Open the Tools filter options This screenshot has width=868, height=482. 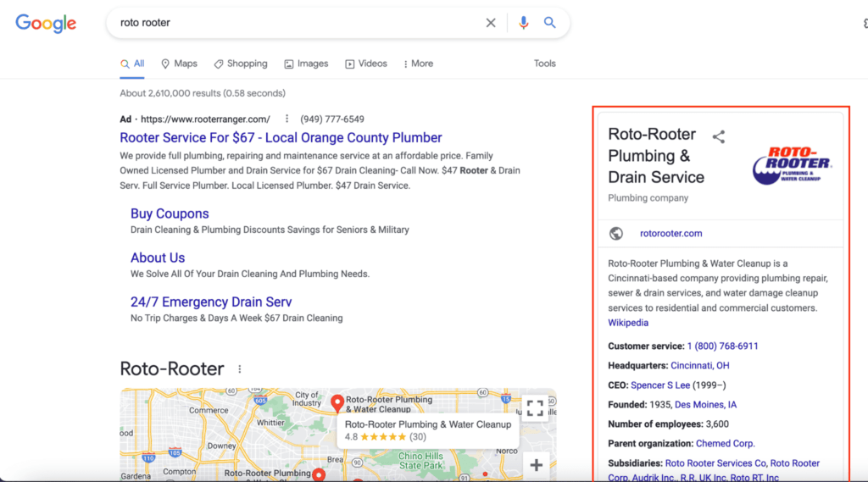point(545,64)
